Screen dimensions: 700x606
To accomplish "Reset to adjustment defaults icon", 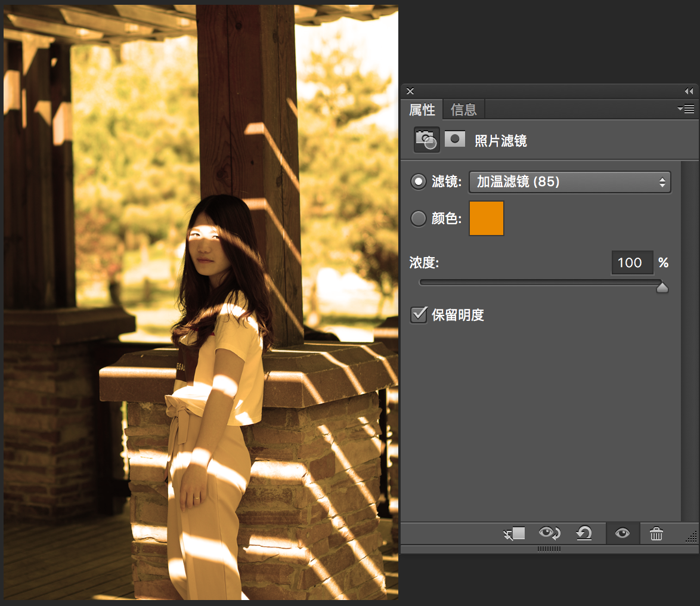I will pyautogui.click(x=584, y=533).
